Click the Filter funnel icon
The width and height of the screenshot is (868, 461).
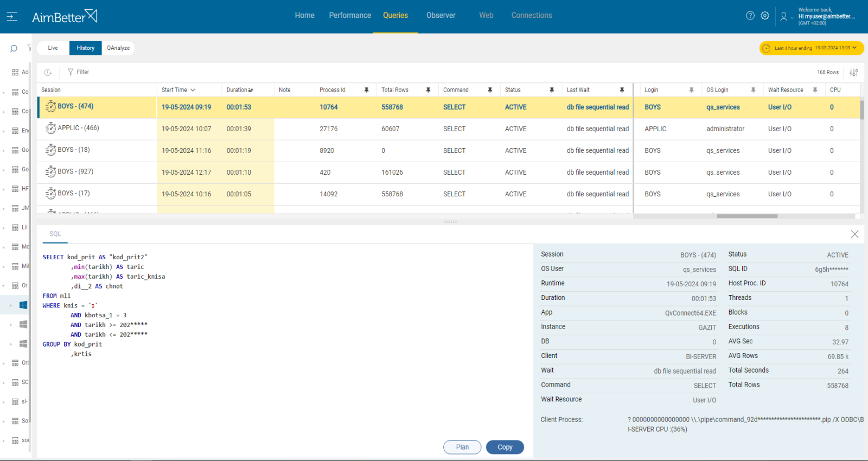click(x=71, y=72)
